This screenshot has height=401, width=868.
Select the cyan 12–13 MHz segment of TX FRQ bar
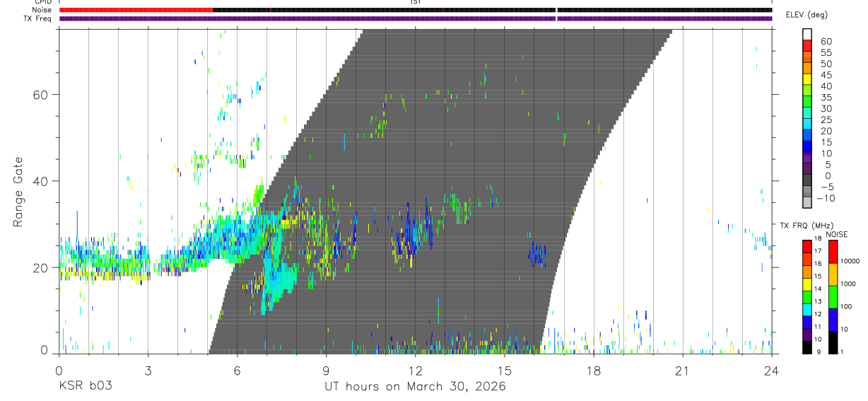(807, 310)
